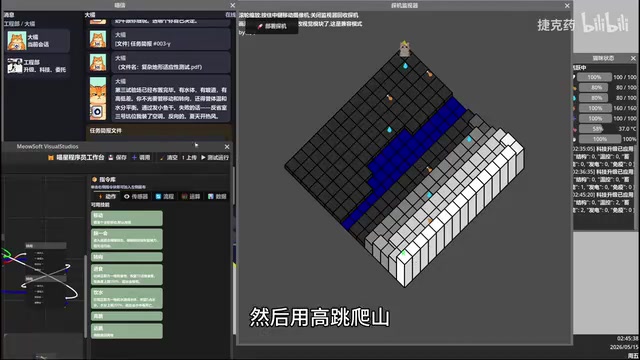Add the 移动 action block
The image size is (640, 360).
127,218
